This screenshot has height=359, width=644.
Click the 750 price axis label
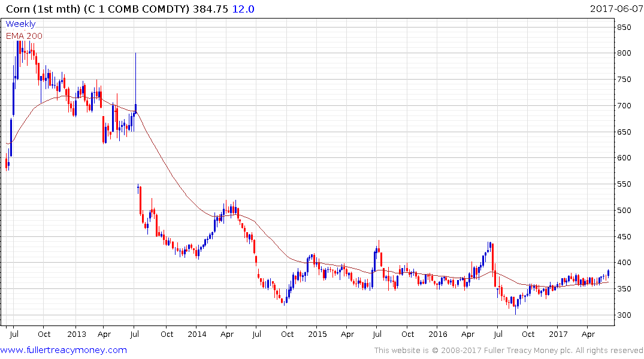624,79
